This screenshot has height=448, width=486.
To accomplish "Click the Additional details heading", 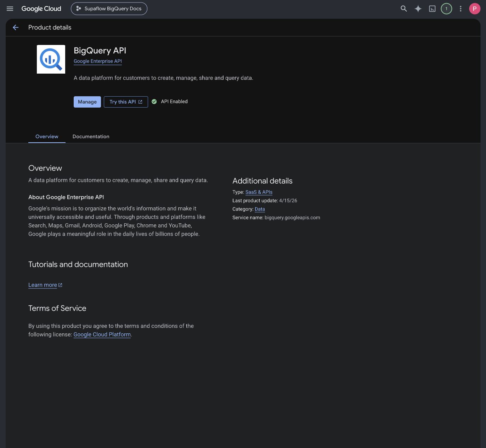I will [262, 181].
